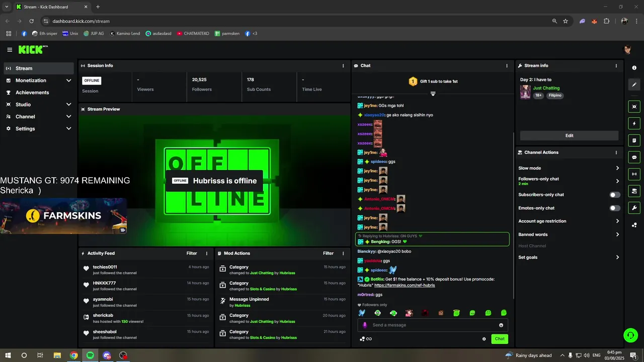Open the Session Info three-dot menu
This screenshot has width=644, height=362.
343,66
